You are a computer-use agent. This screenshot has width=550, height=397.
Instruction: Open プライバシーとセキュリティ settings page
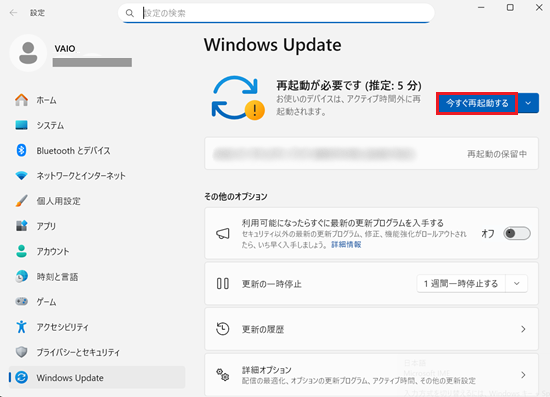pos(97,352)
